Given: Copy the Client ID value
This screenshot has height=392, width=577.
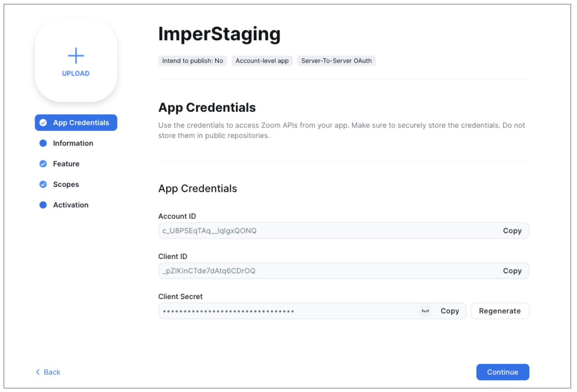Looking at the screenshot, I should coord(512,271).
